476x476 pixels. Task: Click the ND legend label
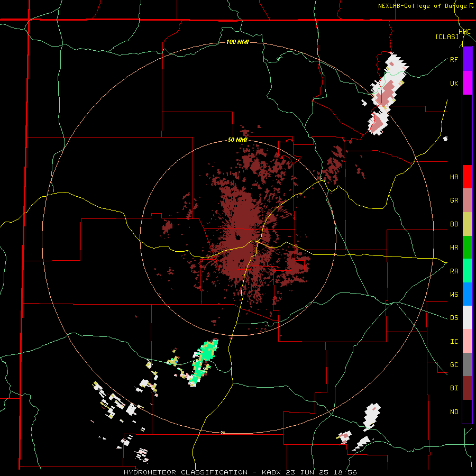[454, 411]
